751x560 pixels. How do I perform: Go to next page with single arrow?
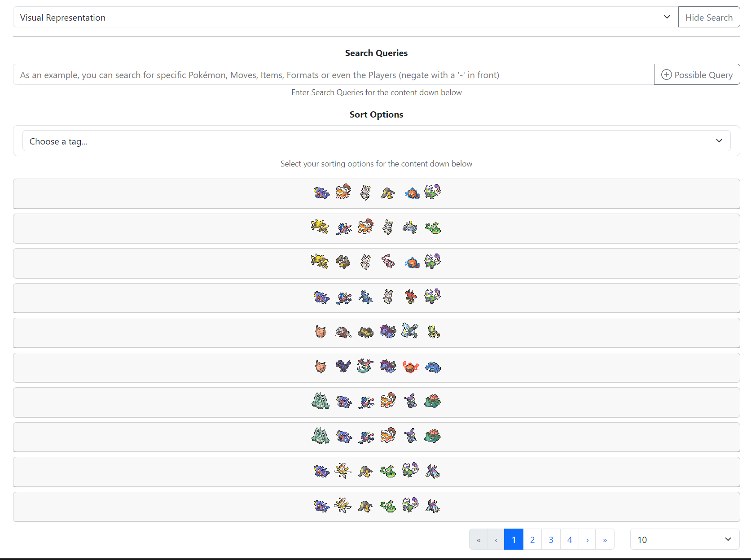[587, 539]
